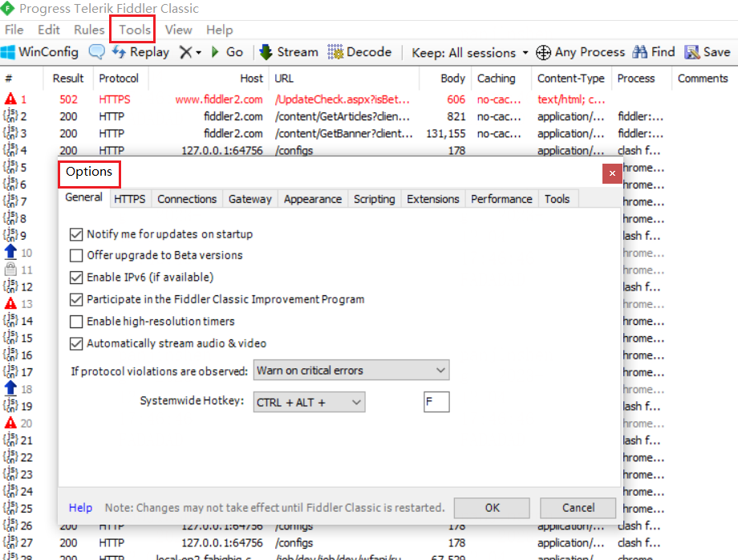Click the blue upload arrow icon of session 10

[x=10, y=252]
